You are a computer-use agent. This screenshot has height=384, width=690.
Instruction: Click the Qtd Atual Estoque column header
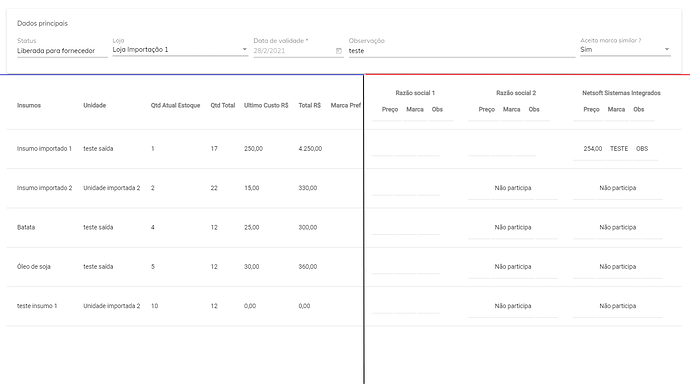click(x=176, y=106)
